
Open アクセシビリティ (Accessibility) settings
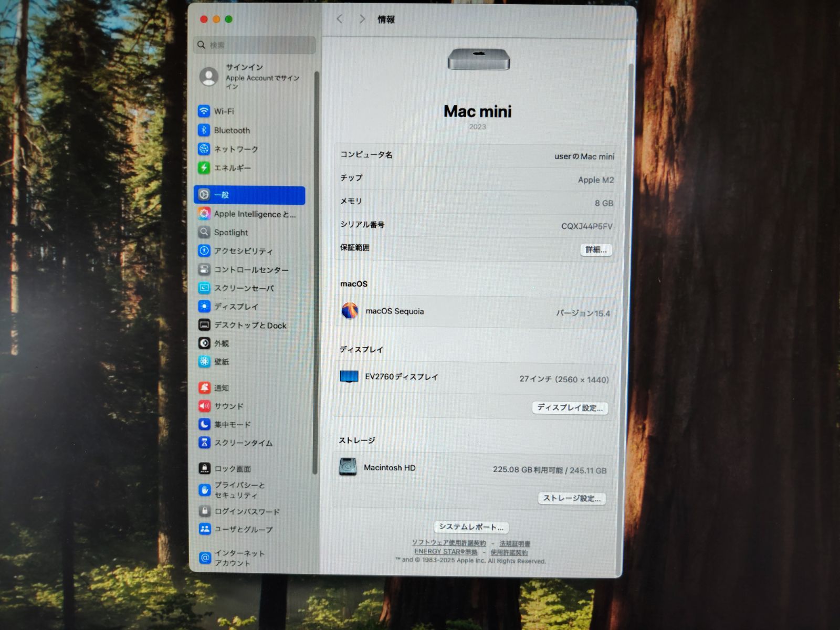(204, 251)
